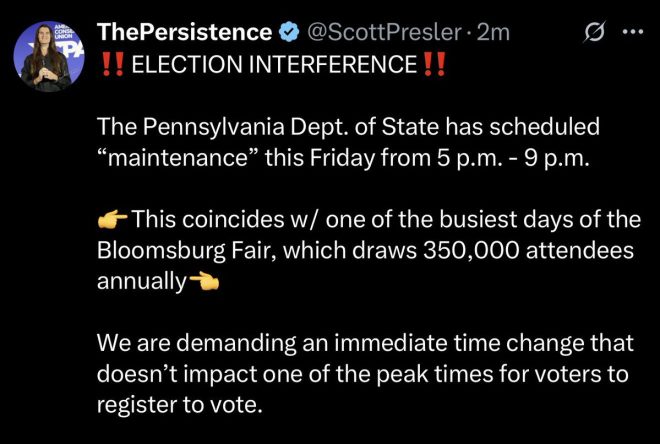Click the ELECTION INTERFERENCE headline text
Viewport: 660px width, 444px height.
(273, 66)
